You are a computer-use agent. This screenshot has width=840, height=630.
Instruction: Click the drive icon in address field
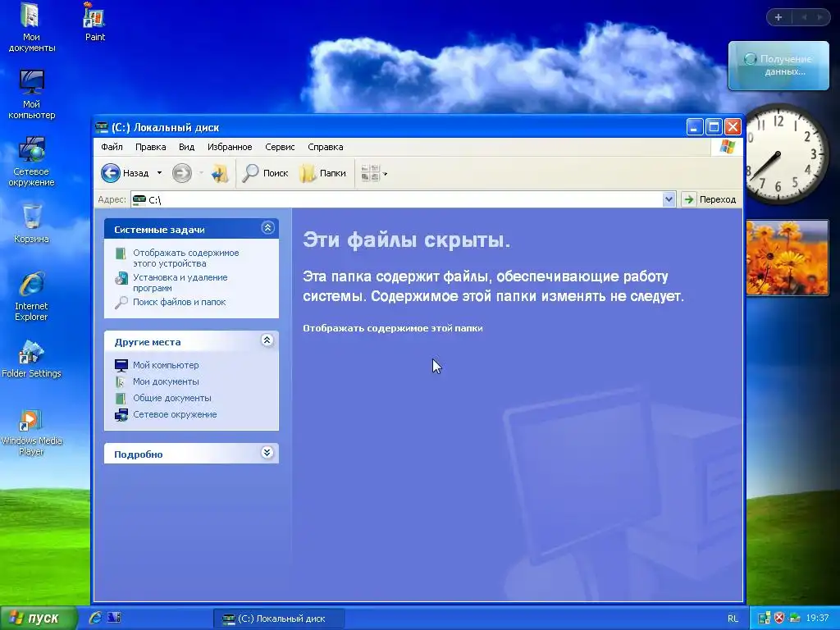click(139, 199)
